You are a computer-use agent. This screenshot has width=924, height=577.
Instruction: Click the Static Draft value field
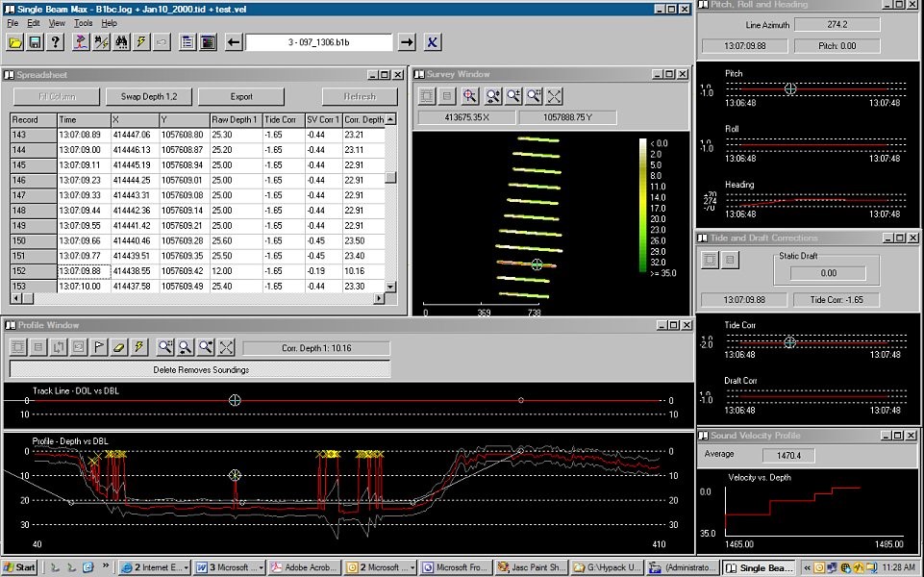[828, 273]
